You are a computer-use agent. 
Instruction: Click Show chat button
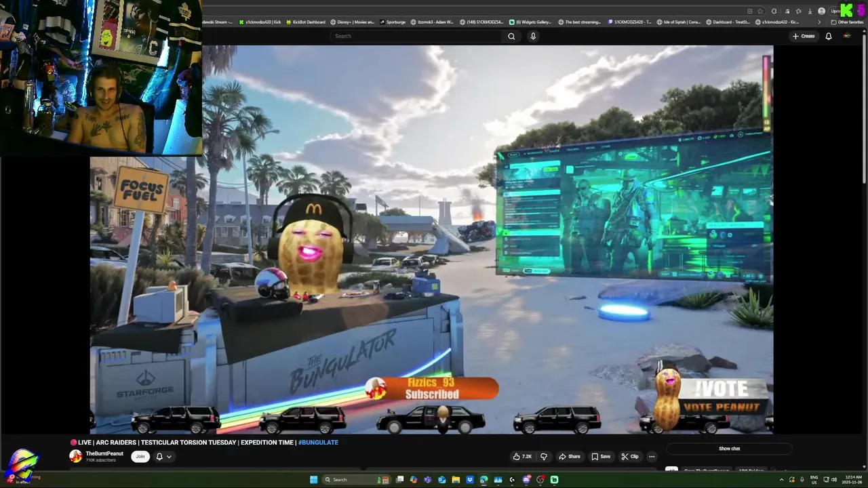point(729,449)
